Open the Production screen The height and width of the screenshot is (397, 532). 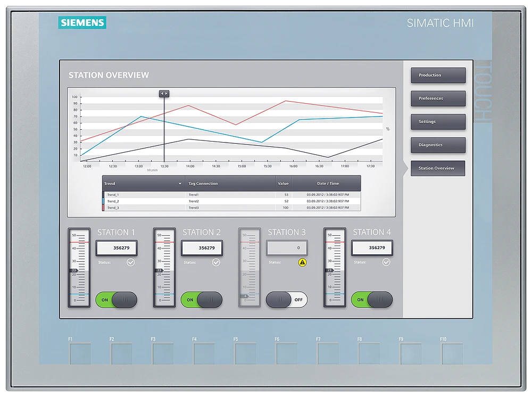(x=438, y=75)
